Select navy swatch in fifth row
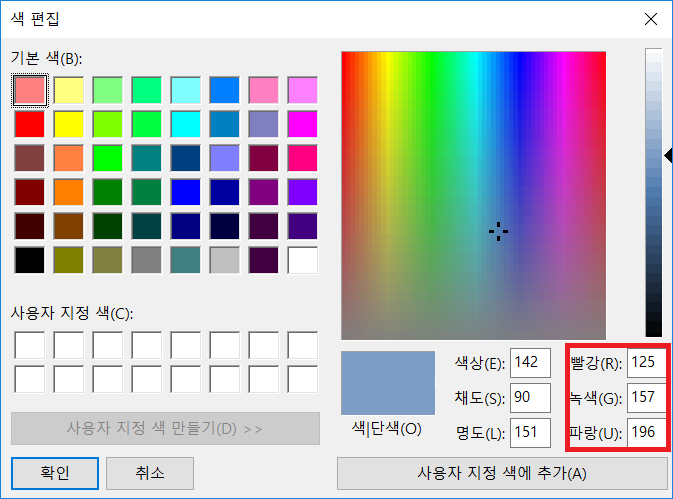 [185, 226]
